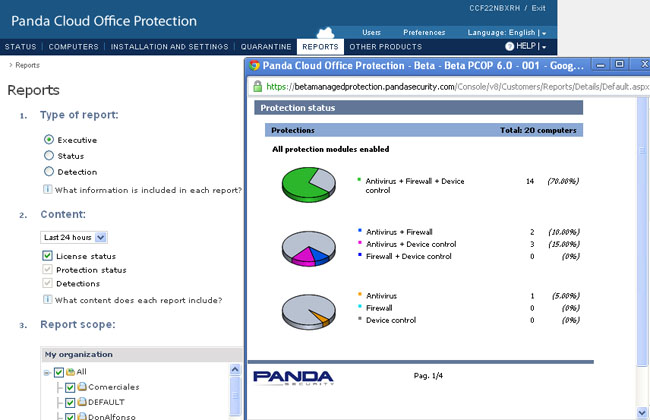Open the Status tab

[x=20, y=47]
